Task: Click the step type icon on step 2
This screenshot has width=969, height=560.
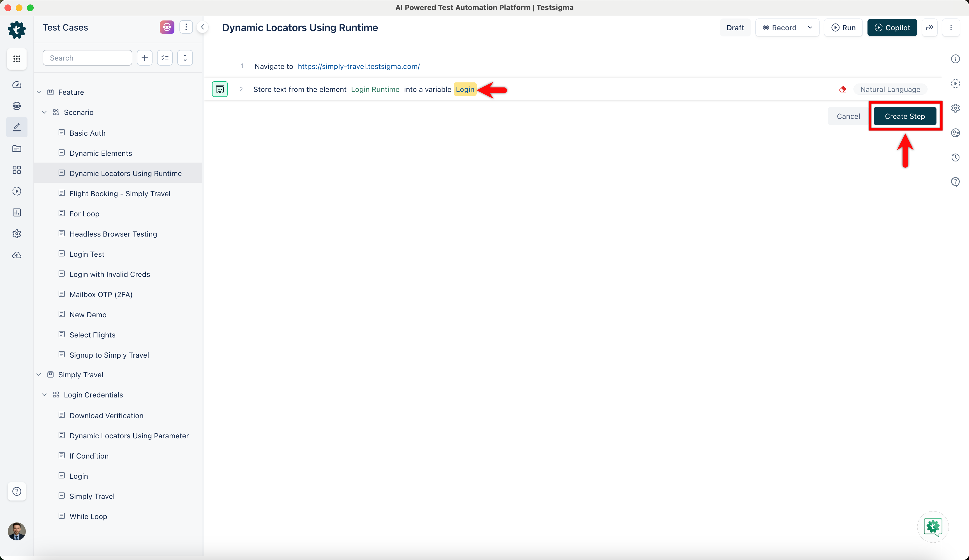Action: click(220, 89)
